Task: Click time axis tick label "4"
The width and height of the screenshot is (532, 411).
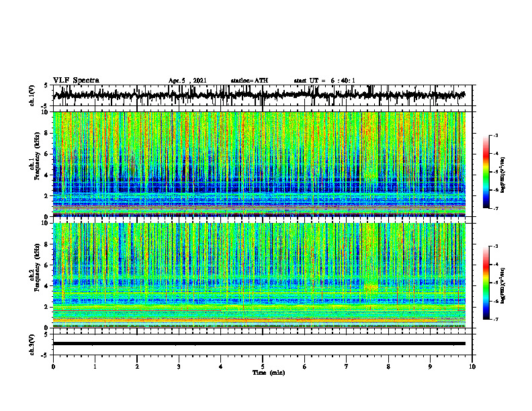Action: [221, 367]
